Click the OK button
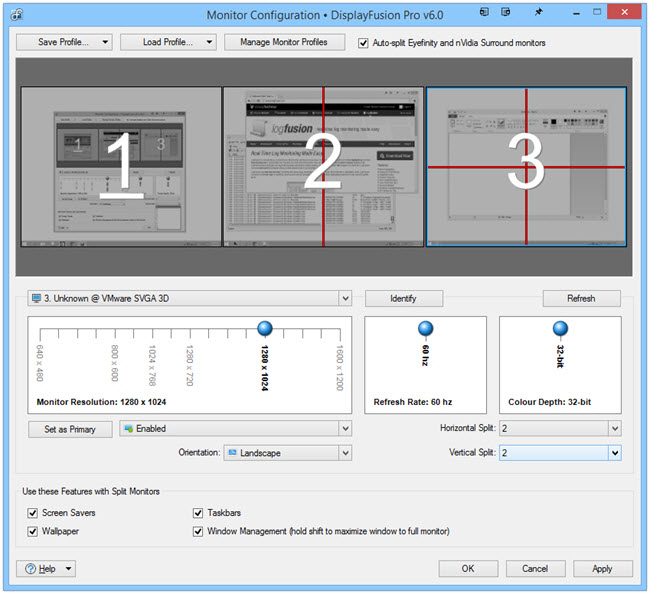Image resolution: width=650 pixels, height=594 pixels. point(468,568)
